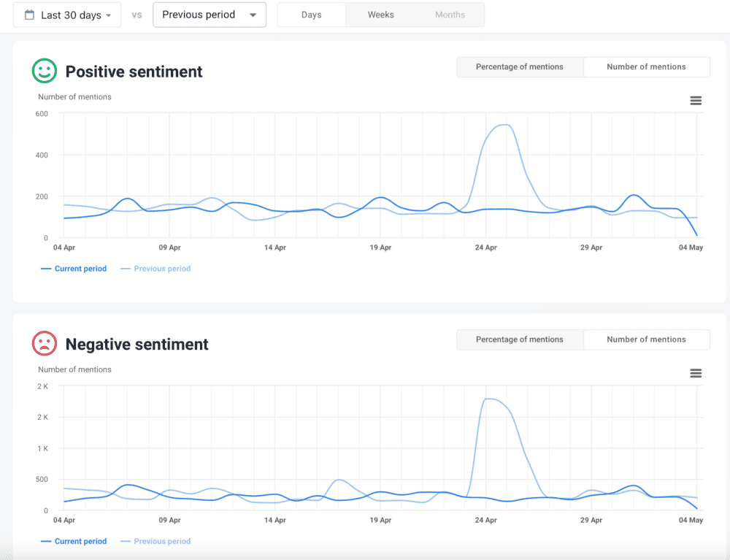Click the red sad face Negative sentiment icon

coord(45,344)
